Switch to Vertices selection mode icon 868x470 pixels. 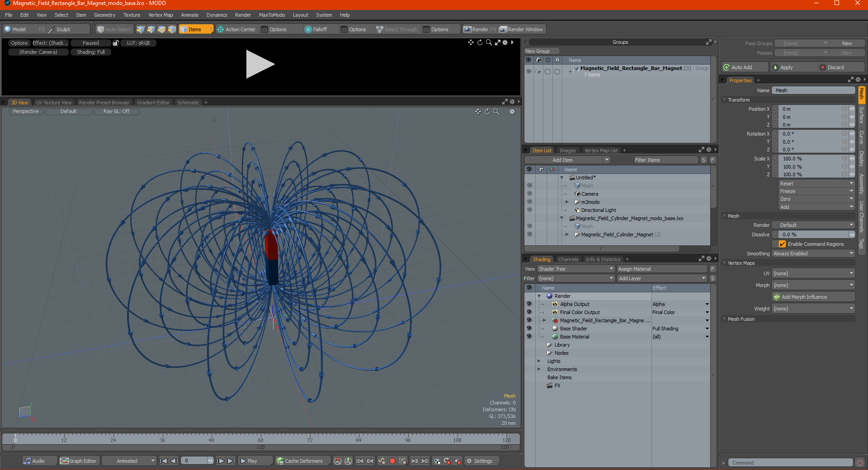point(141,29)
